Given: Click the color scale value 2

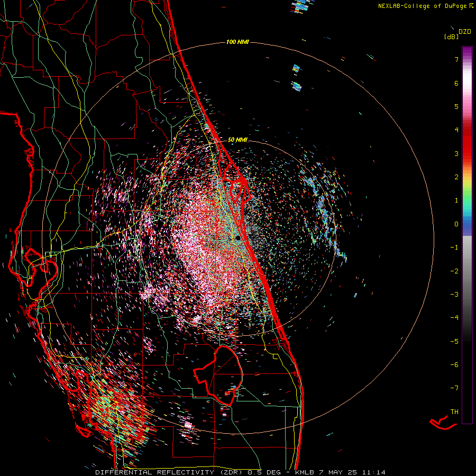Looking at the screenshot, I should point(456,177).
